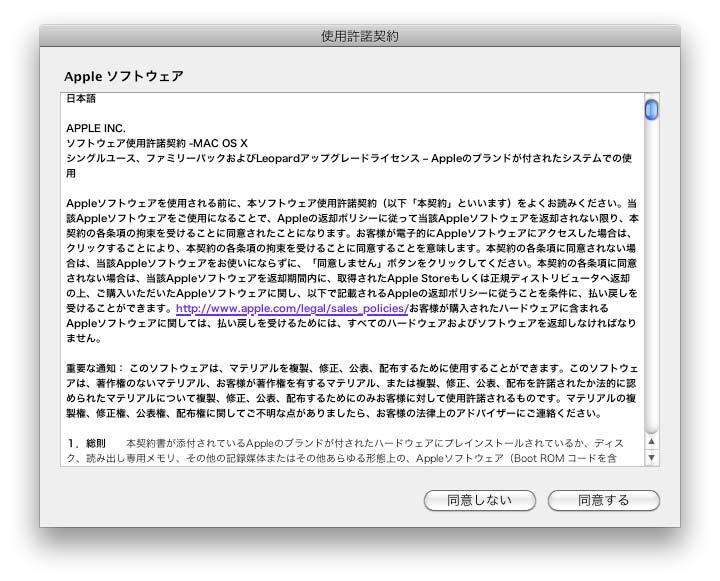Click the blue scrollbar thumb
Image resolution: width=720 pixels, height=581 pixels.
click(652, 109)
